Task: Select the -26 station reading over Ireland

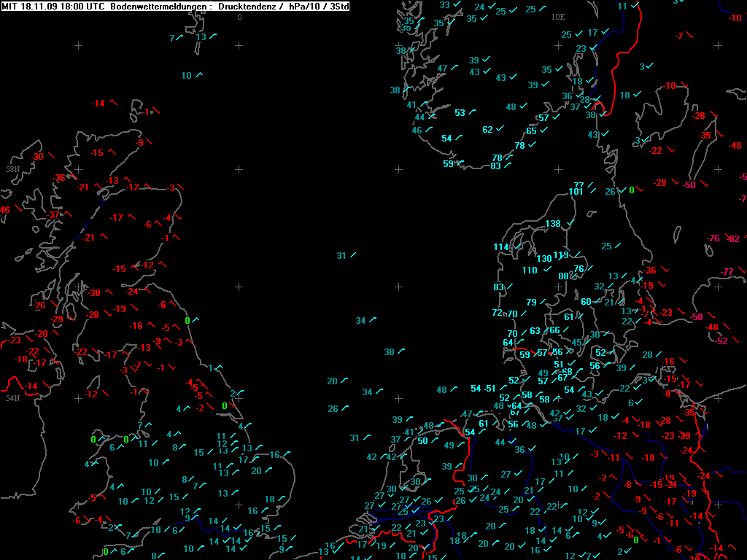Action: click(39, 306)
